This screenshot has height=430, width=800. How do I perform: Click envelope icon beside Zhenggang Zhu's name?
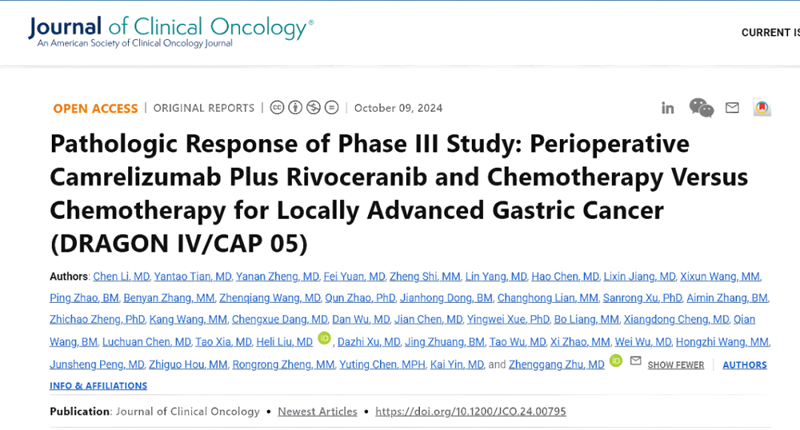pos(636,364)
